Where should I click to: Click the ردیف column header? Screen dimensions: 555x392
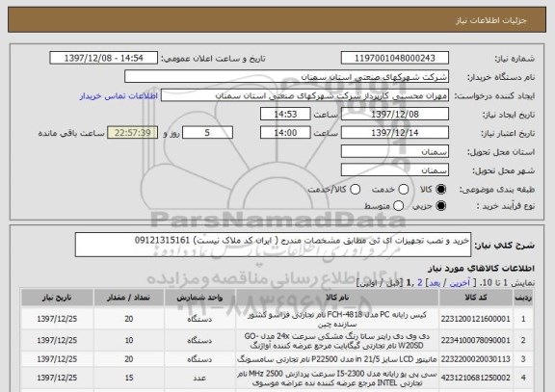(523, 298)
